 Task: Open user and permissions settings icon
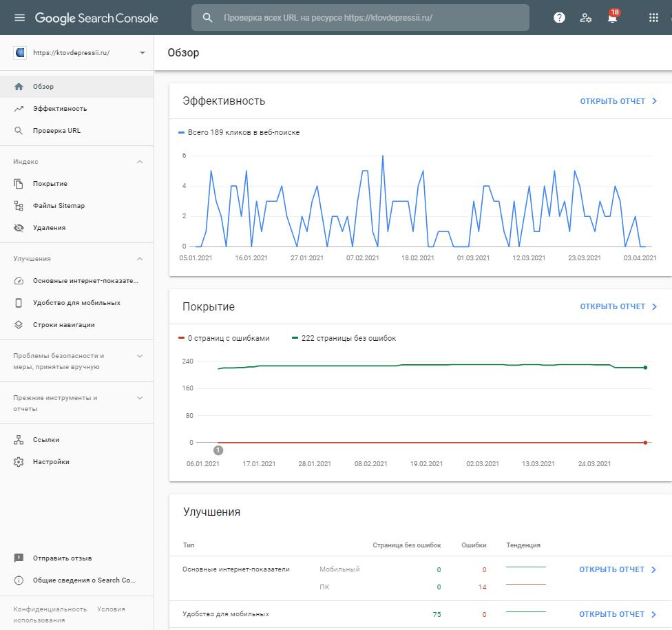(585, 18)
